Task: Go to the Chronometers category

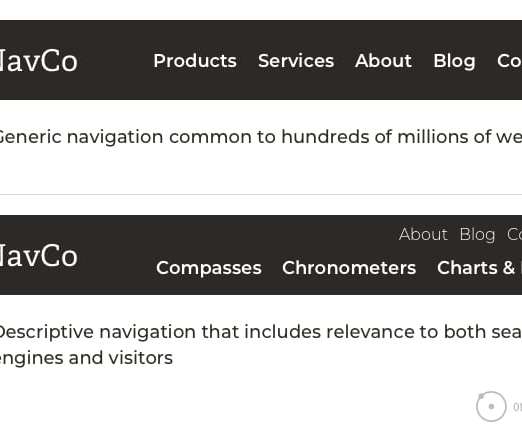Action: coord(349,268)
